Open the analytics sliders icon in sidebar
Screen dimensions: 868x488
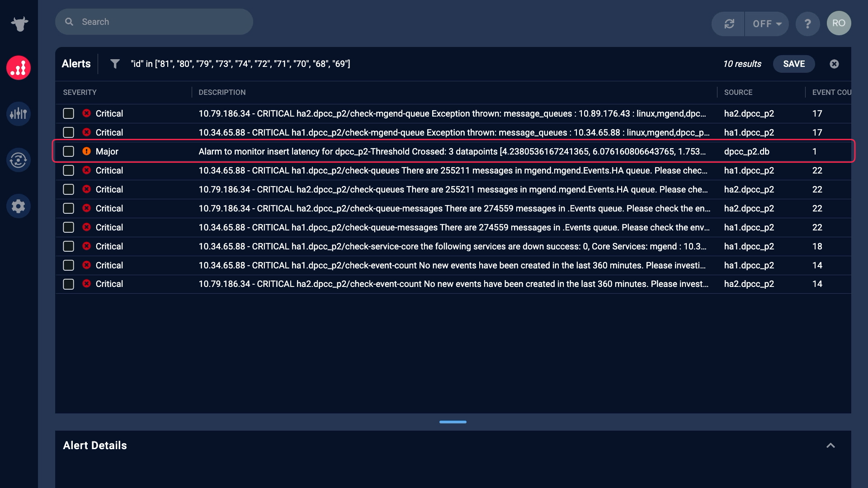click(19, 113)
